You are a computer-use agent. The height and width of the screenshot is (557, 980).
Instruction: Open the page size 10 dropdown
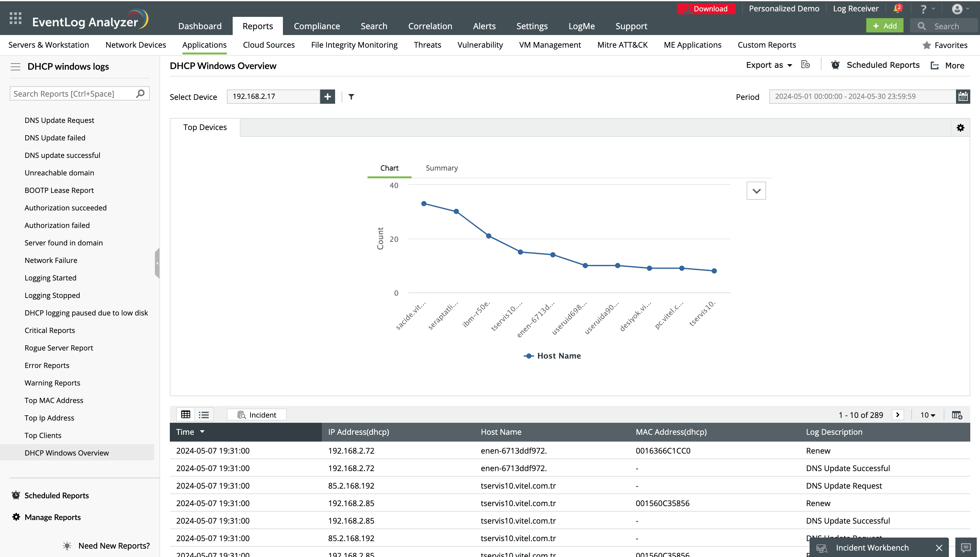[x=927, y=415]
